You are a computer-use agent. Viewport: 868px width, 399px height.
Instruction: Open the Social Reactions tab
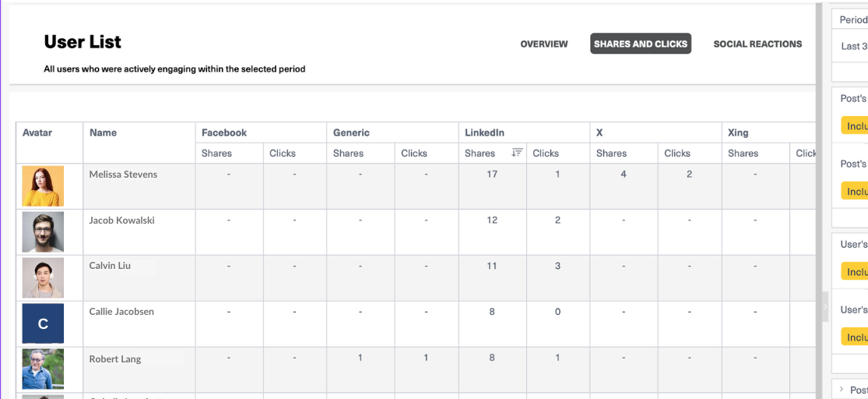(x=757, y=44)
